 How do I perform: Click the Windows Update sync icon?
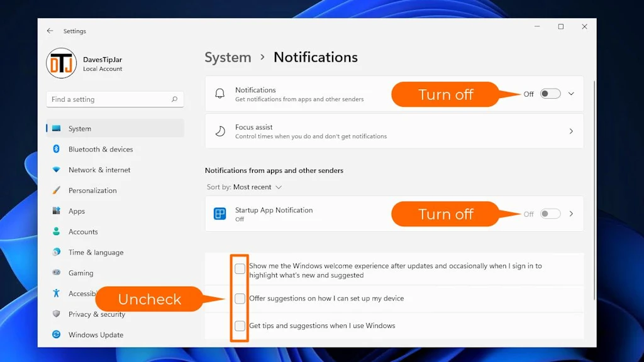click(56, 334)
